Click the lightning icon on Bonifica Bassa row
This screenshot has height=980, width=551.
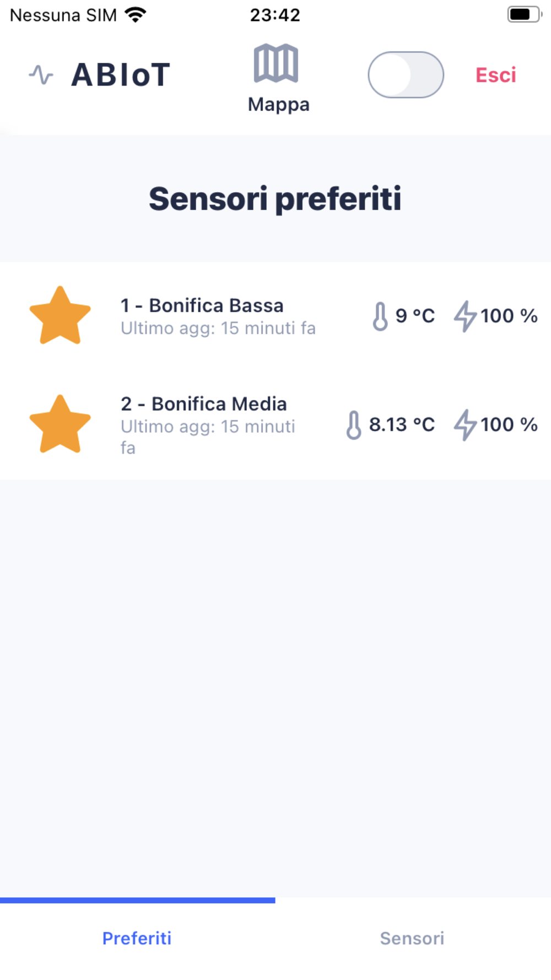466,316
